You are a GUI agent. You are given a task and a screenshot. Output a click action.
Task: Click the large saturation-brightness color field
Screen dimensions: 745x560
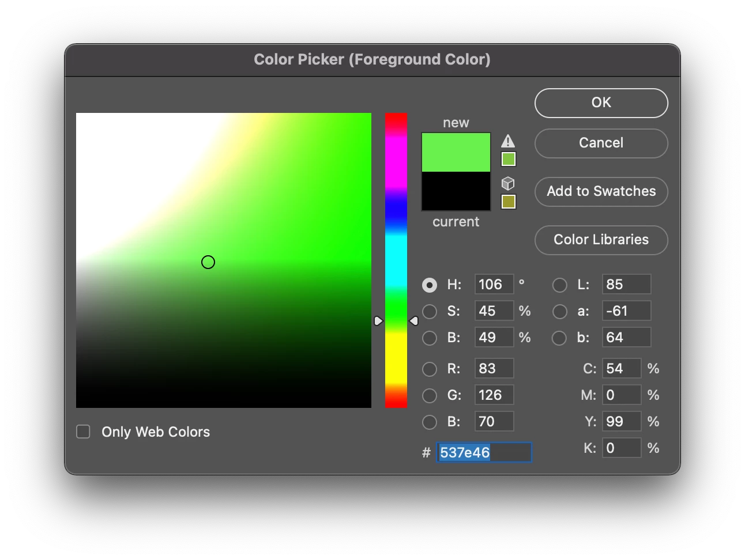(224, 260)
